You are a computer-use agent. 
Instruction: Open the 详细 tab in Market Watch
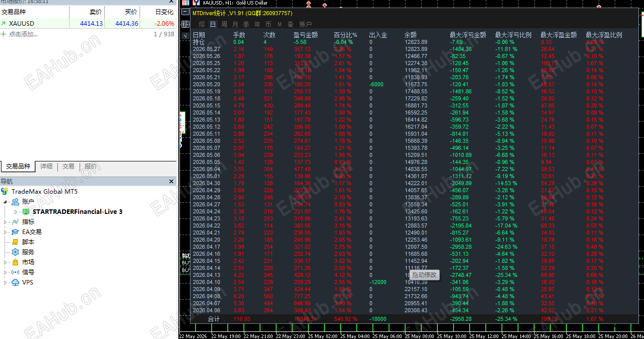(46, 166)
